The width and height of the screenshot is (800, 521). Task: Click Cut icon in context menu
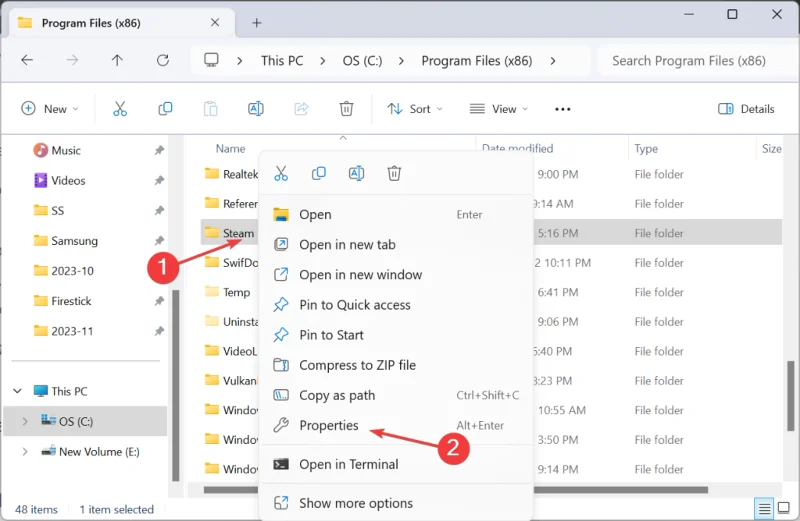pyautogui.click(x=281, y=173)
